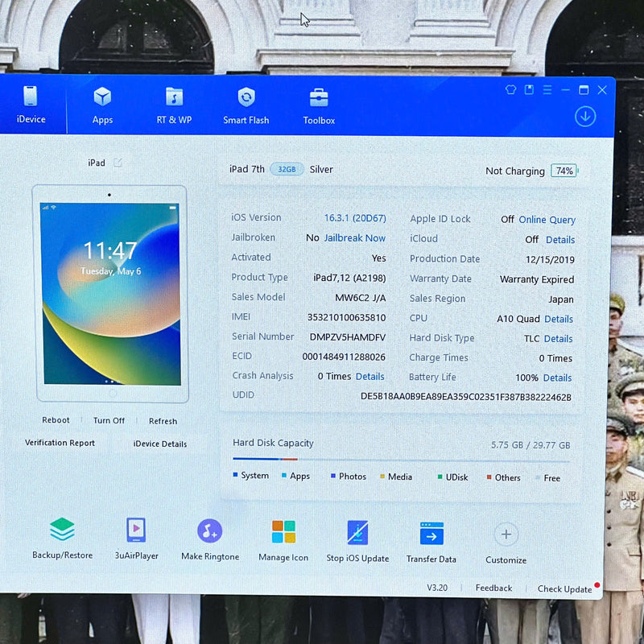Click the Media legend color swatch

pyautogui.click(x=382, y=477)
